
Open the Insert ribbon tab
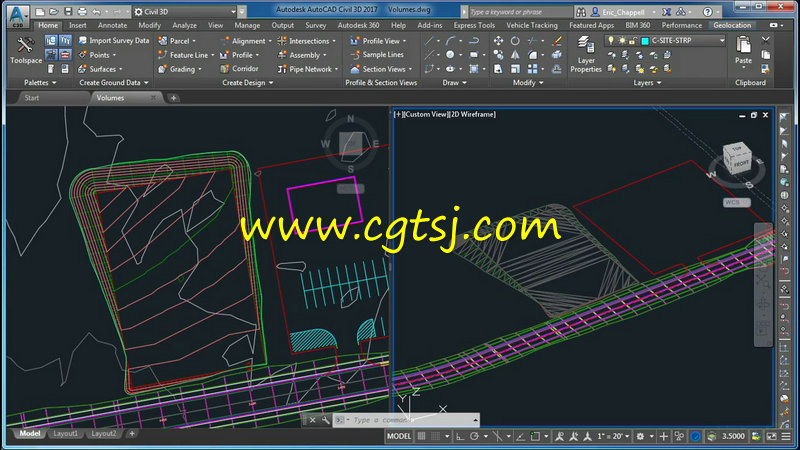[78, 25]
